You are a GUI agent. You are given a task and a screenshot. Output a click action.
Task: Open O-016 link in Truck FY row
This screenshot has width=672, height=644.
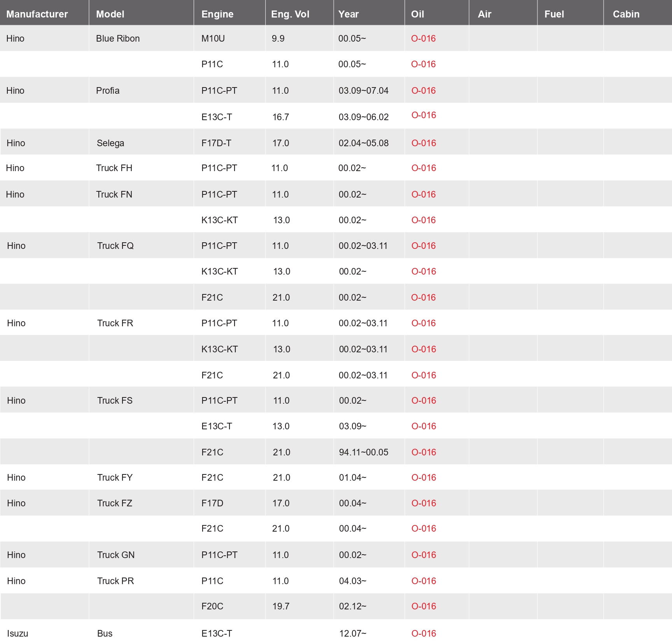coord(423,478)
